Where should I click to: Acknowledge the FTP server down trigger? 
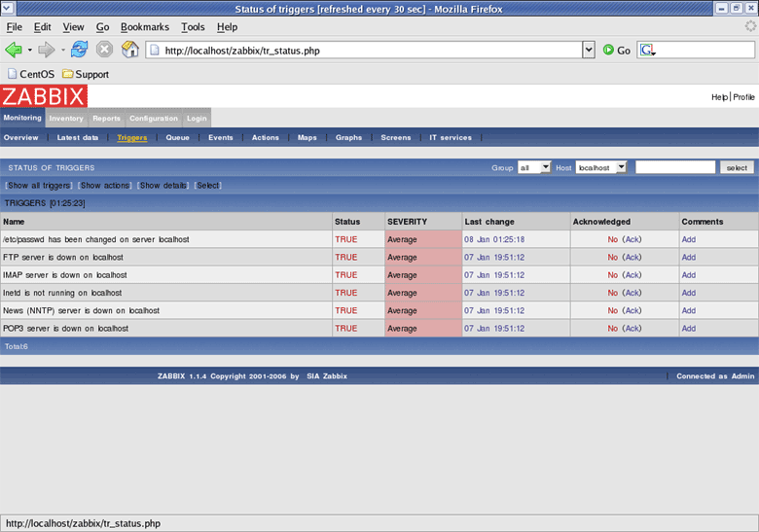pyautogui.click(x=632, y=258)
